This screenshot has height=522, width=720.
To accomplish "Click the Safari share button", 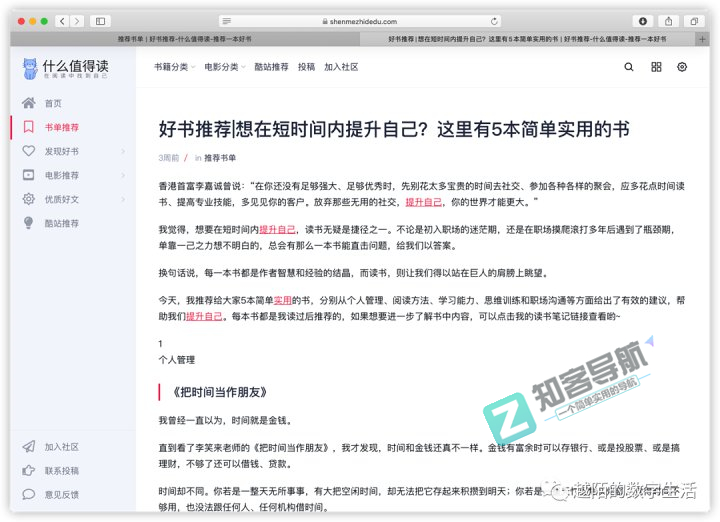I will tap(669, 21).
